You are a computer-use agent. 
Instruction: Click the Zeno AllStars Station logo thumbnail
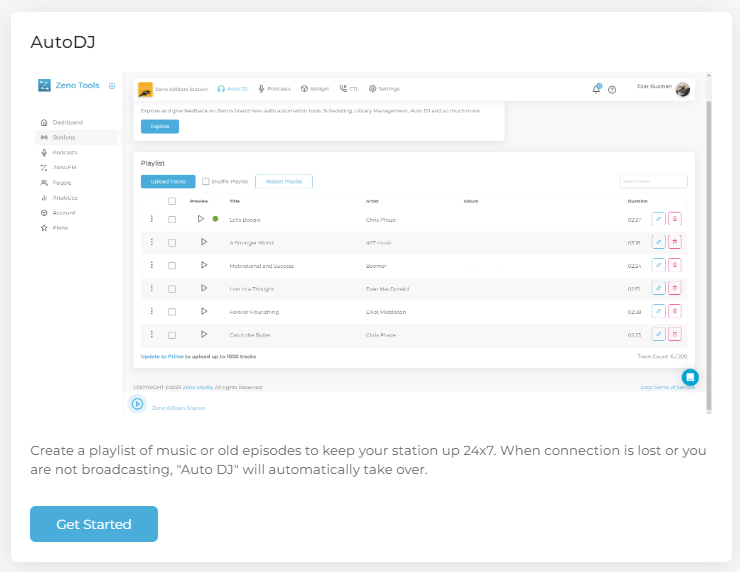point(145,89)
